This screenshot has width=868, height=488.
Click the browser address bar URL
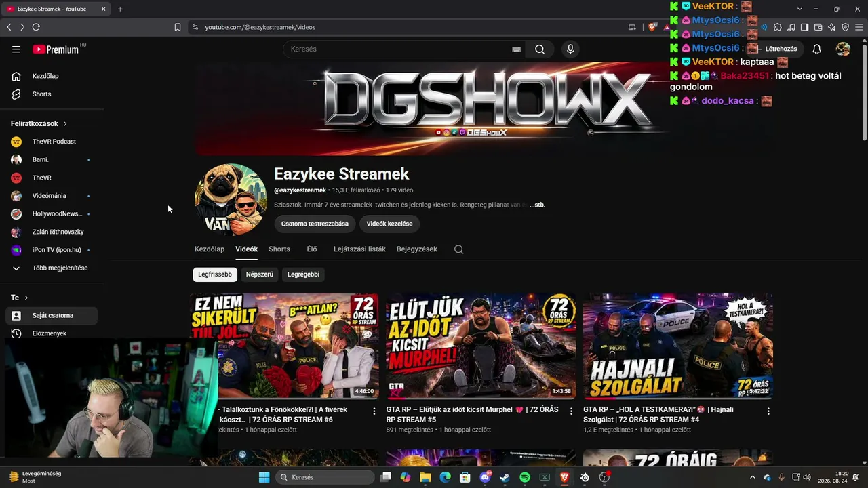click(x=260, y=27)
